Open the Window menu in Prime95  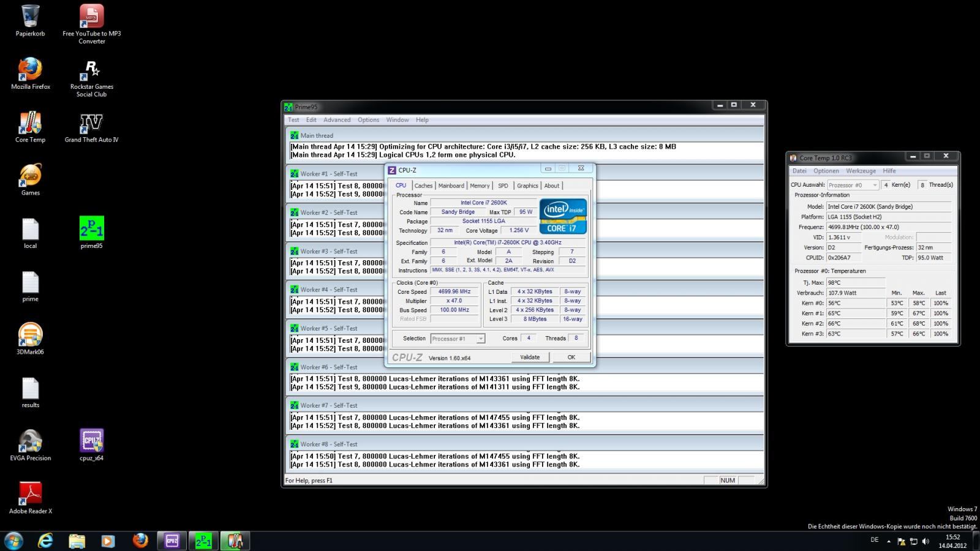click(398, 120)
